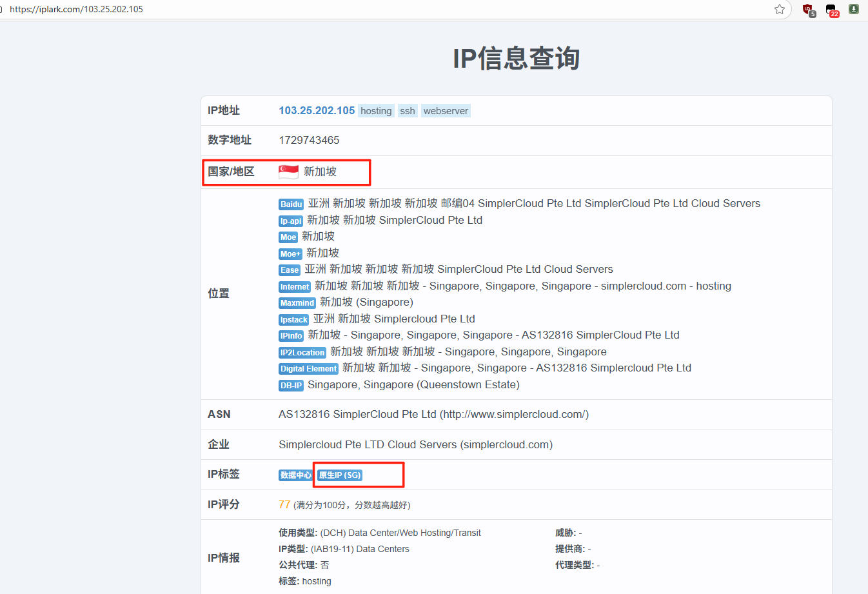The width and height of the screenshot is (868, 594).
Task: Click the bookmark star in address bar
Action: point(780,9)
